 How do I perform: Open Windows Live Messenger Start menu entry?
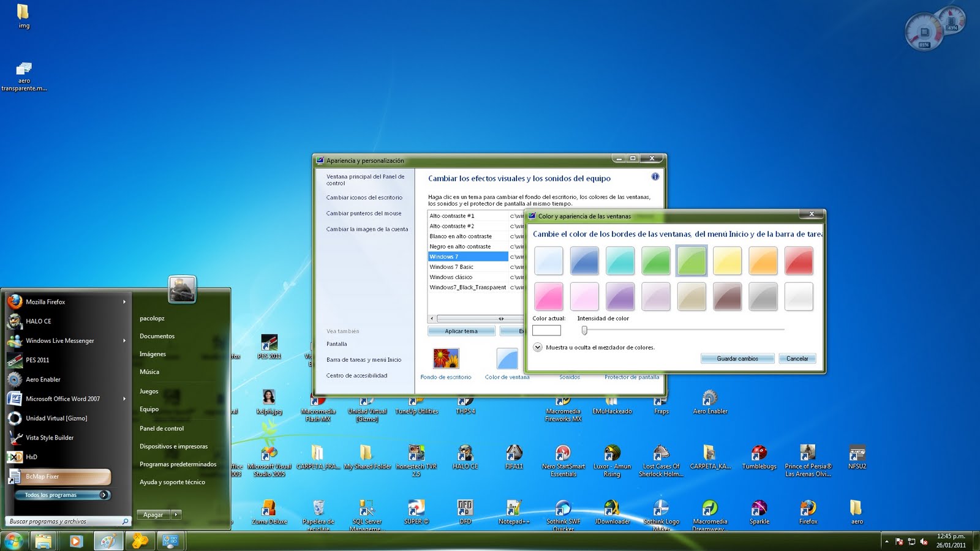point(66,340)
